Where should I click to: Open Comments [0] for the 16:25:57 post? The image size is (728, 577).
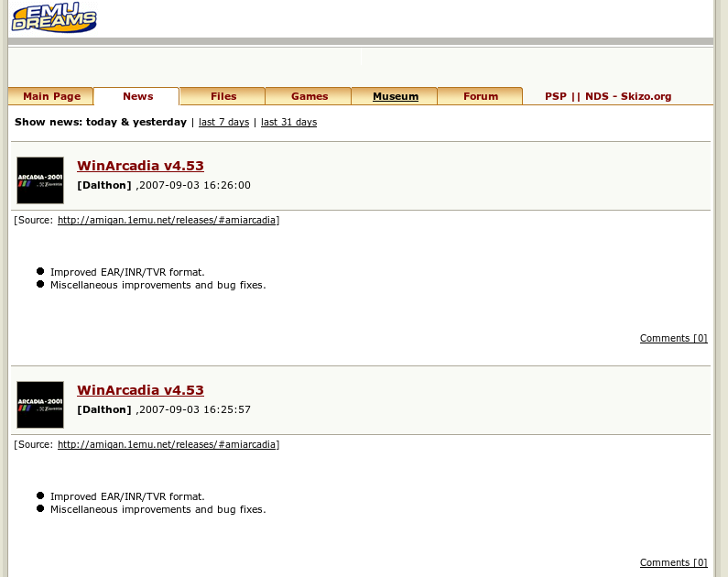674,562
